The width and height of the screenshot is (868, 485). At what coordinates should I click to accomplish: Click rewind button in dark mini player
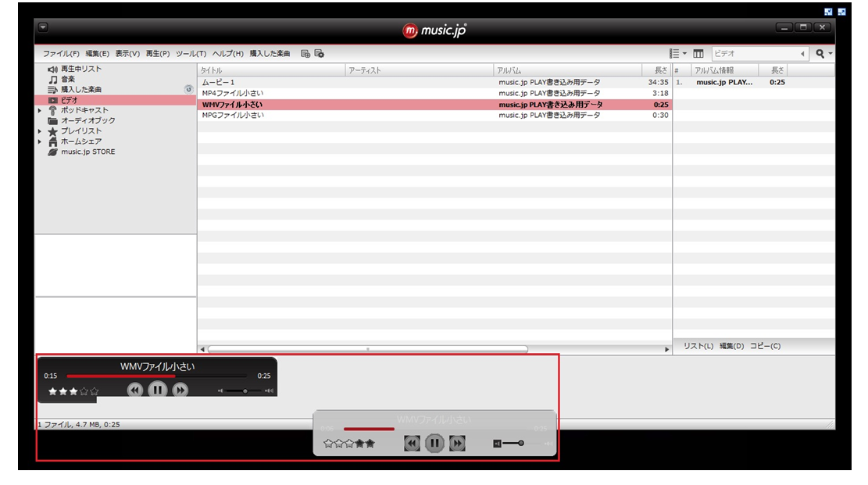click(x=135, y=390)
